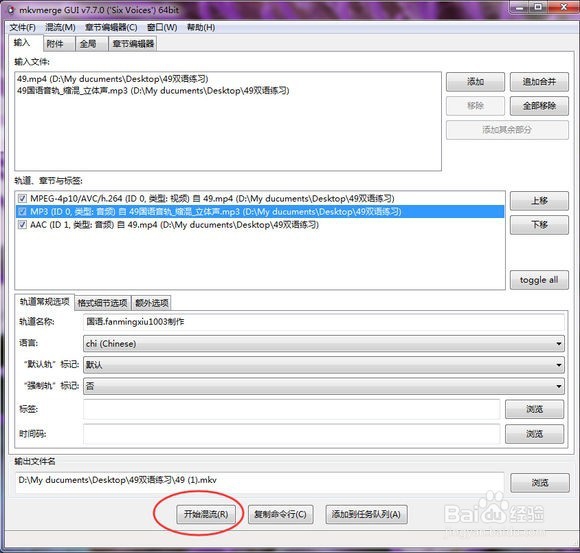
Task: Select the 格式细节选项 tab
Action: (x=102, y=303)
